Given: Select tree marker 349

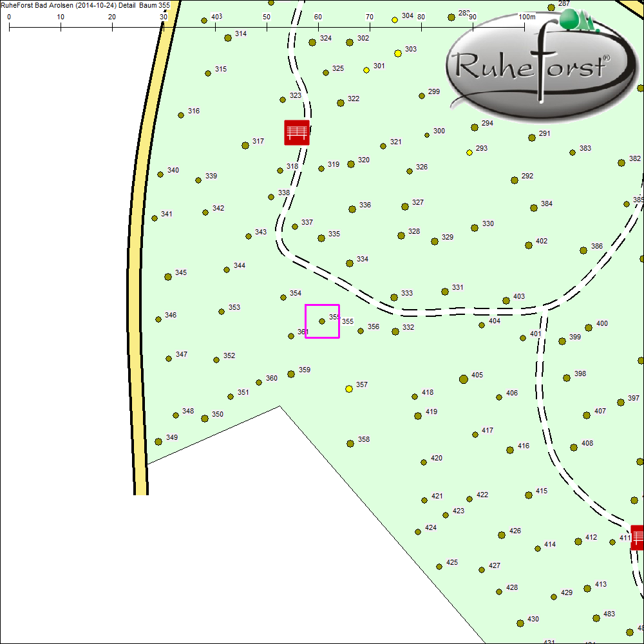Looking at the screenshot, I should (158, 442).
